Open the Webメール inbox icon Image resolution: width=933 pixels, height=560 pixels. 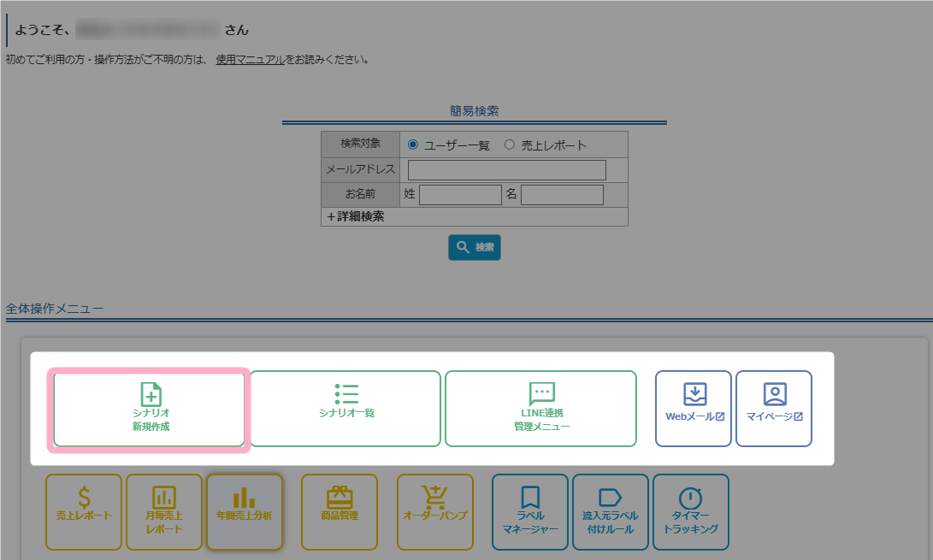pos(694,394)
